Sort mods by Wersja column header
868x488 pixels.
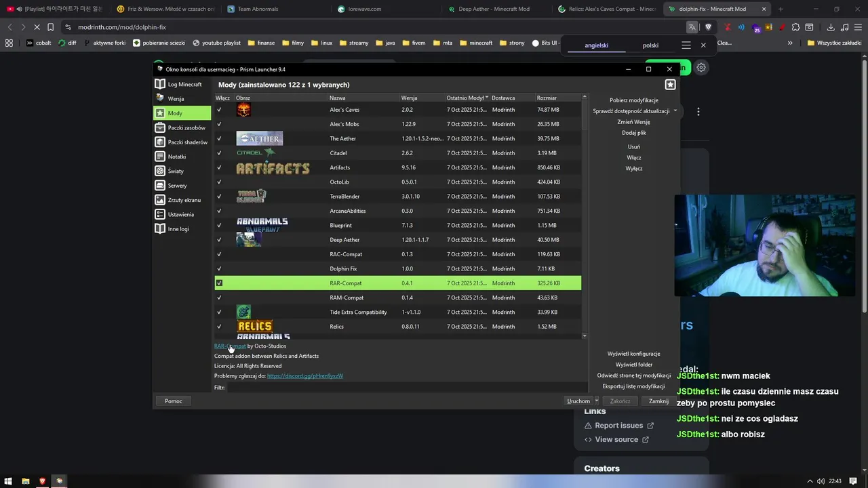(422, 98)
